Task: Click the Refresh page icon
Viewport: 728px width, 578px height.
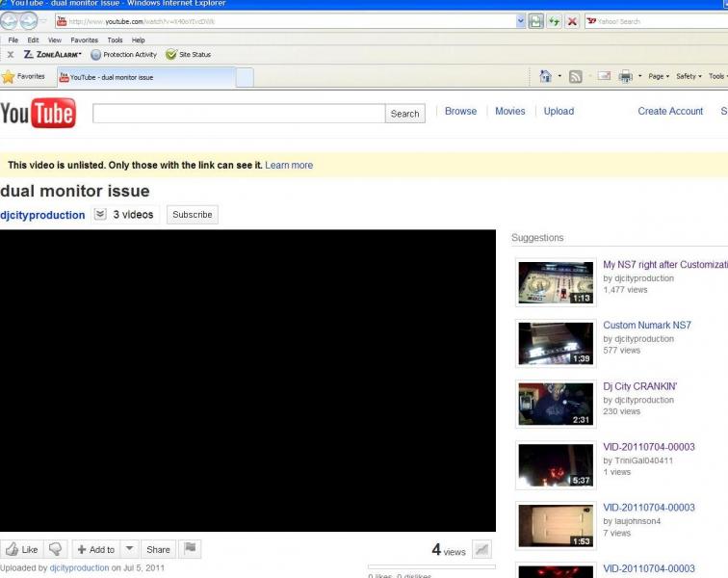Action: coord(554,21)
